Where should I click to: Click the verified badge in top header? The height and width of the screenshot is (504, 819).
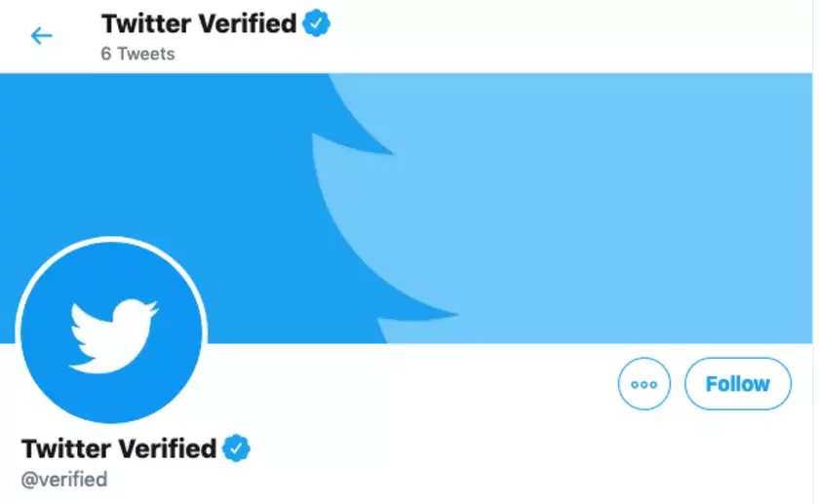[x=316, y=23]
